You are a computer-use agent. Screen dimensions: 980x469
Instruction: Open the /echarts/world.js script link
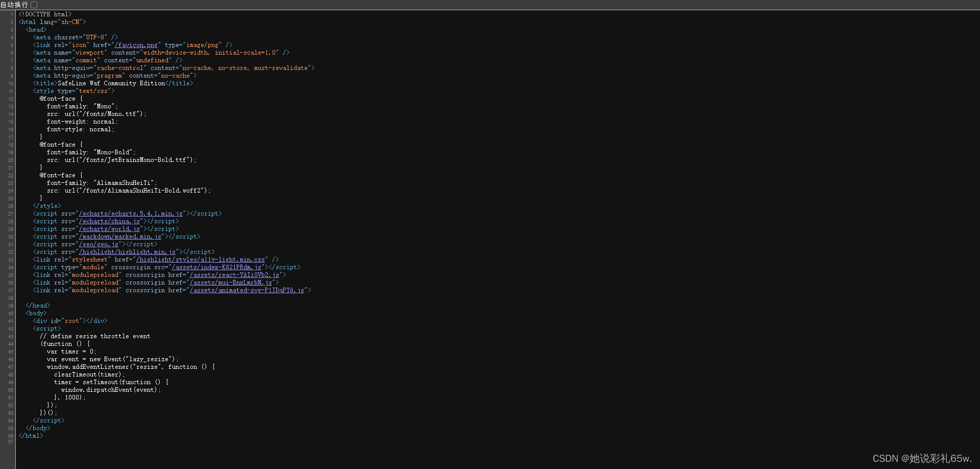coord(109,229)
